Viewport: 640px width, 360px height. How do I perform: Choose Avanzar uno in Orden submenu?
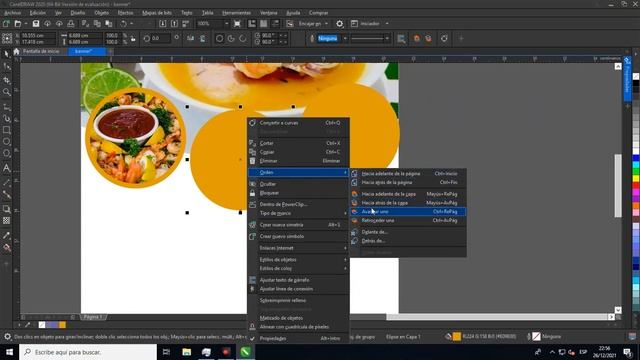click(408, 211)
